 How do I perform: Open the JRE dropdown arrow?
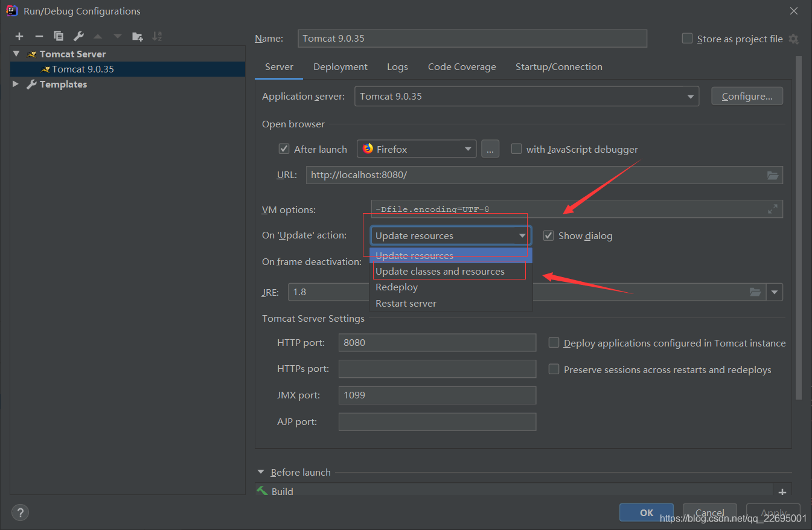click(775, 292)
